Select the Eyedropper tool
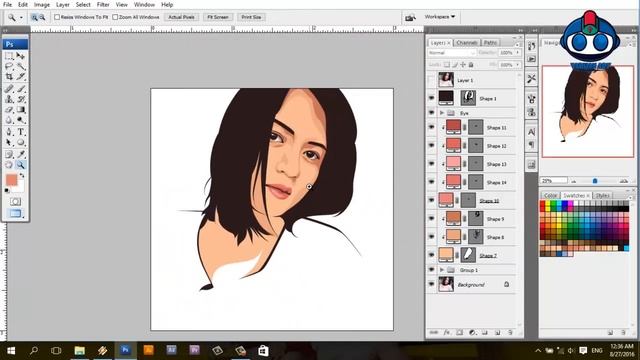The width and height of the screenshot is (640, 360). tap(20, 154)
